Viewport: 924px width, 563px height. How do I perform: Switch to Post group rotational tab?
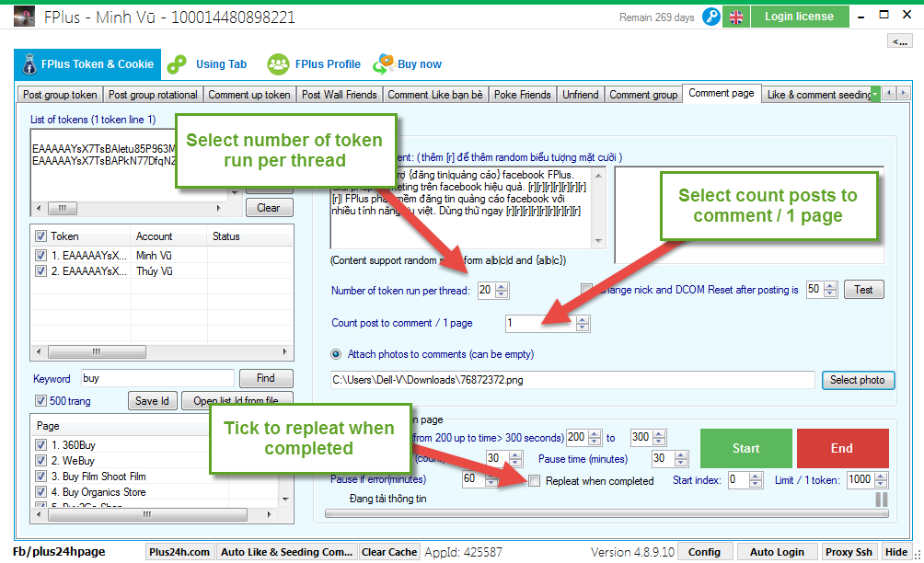153,95
